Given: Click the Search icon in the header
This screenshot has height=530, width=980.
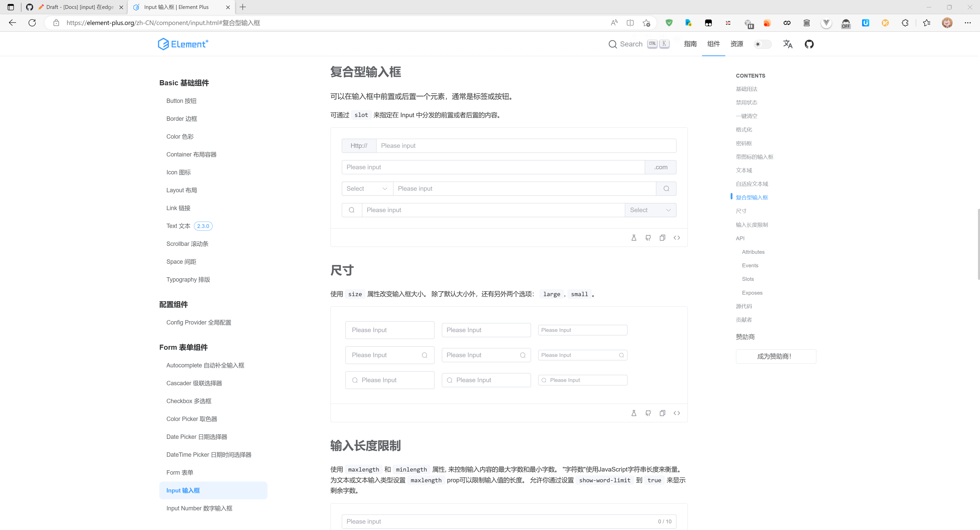Looking at the screenshot, I should (613, 44).
